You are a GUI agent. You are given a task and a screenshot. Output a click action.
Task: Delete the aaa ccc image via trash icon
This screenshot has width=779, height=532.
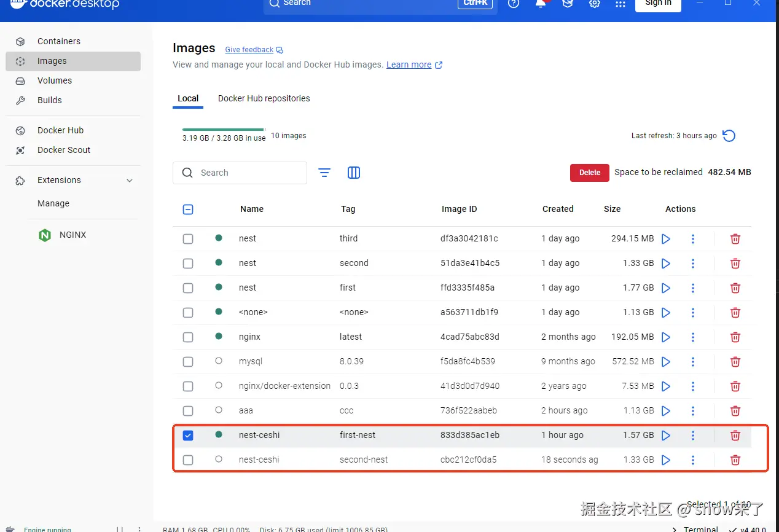pos(735,411)
